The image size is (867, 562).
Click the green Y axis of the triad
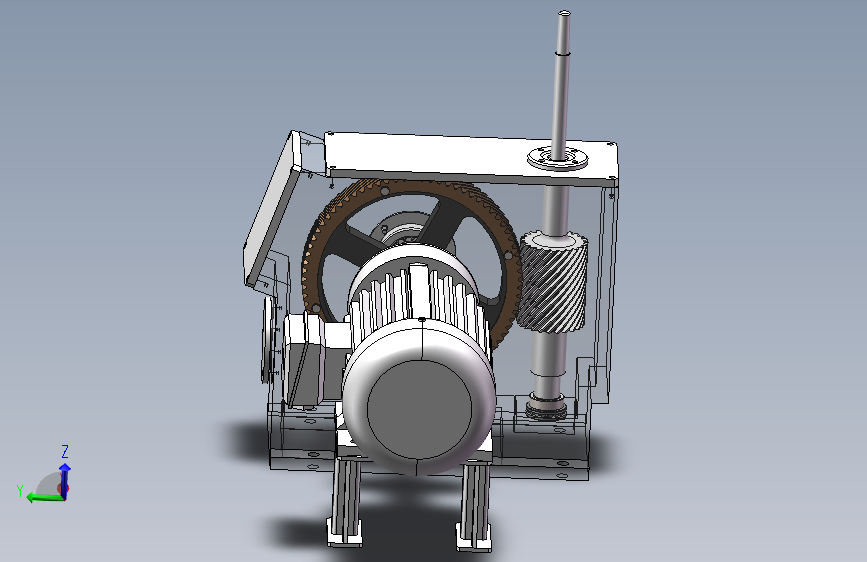[x=45, y=498]
